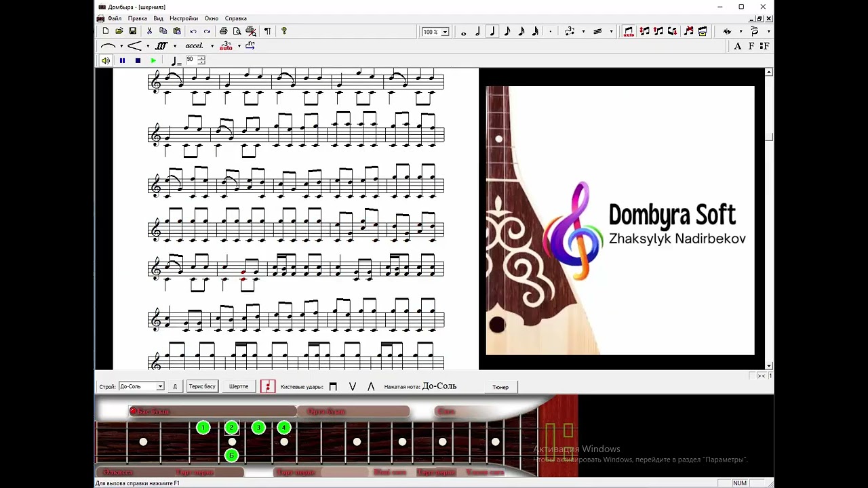Create a new score with the New icon

[106, 31]
